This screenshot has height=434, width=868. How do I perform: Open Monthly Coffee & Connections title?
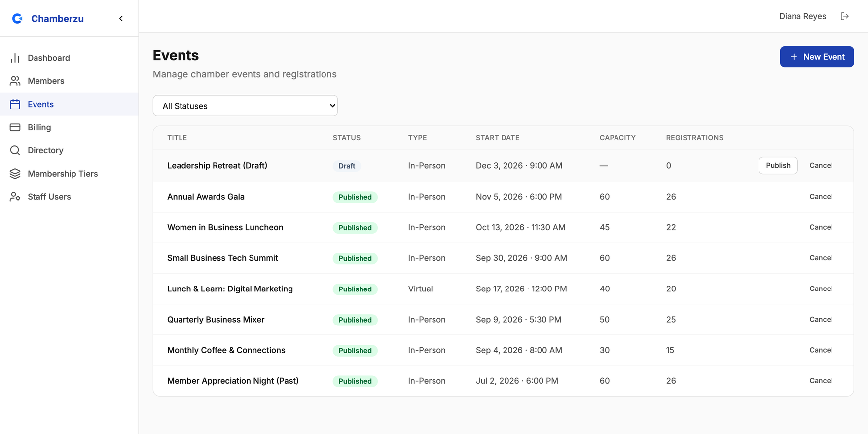tap(226, 350)
